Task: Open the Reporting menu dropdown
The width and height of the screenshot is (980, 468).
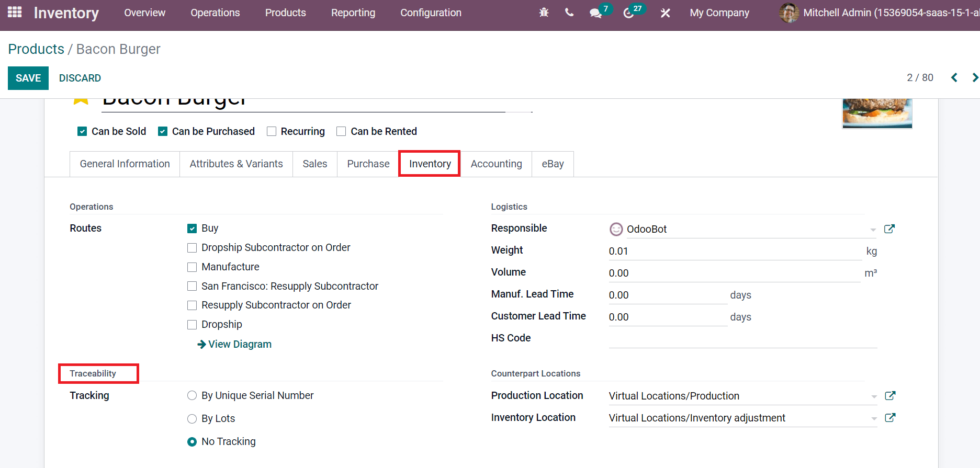Action: pos(353,13)
